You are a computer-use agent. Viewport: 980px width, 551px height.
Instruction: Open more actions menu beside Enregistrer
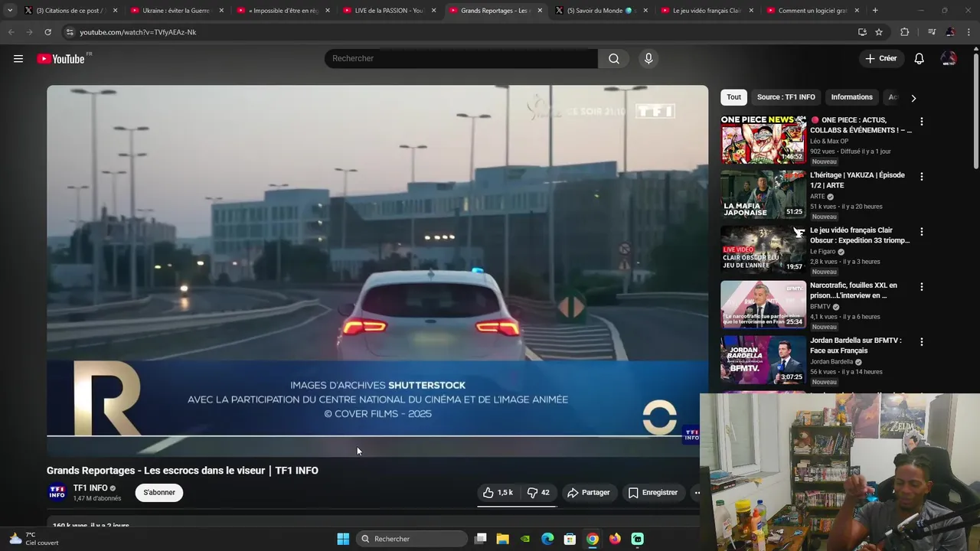coord(697,493)
